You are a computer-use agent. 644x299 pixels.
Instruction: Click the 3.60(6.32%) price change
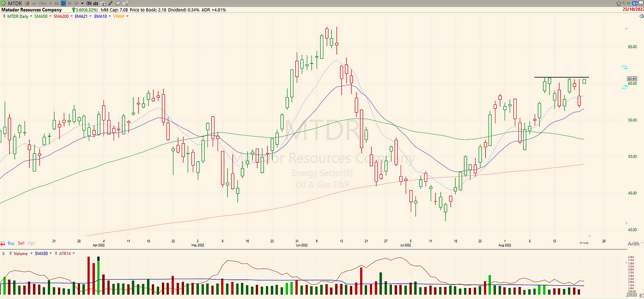85,10
